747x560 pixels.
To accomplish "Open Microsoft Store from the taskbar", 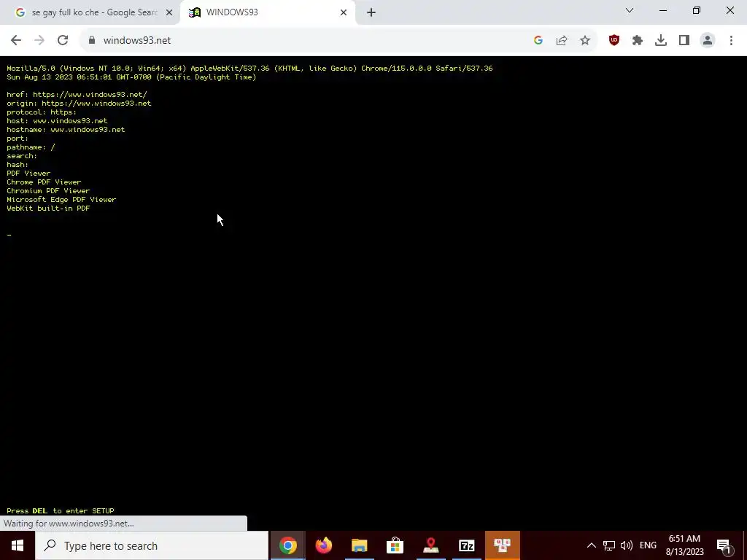I will click(395, 545).
